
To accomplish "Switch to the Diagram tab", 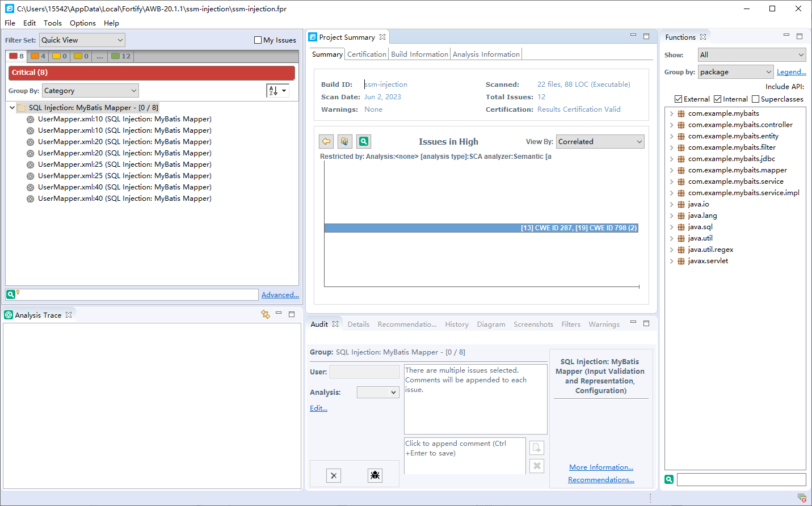I will pyautogui.click(x=491, y=324).
